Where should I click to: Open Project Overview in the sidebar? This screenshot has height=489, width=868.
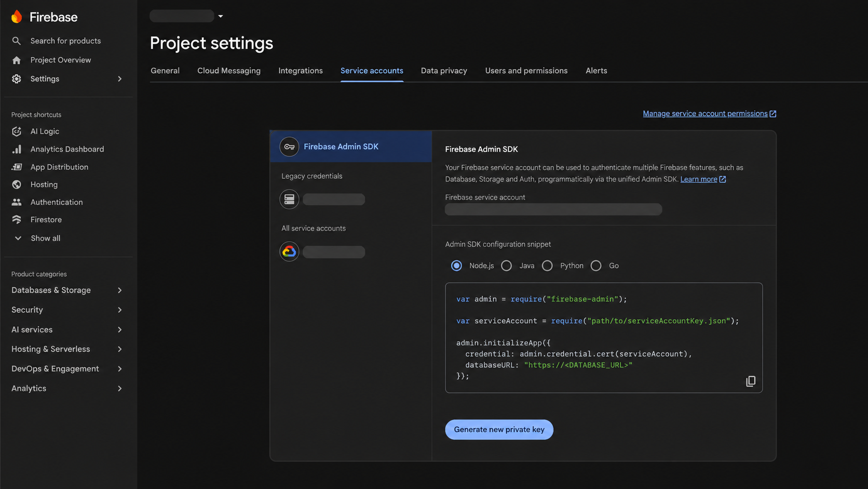pos(61,60)
